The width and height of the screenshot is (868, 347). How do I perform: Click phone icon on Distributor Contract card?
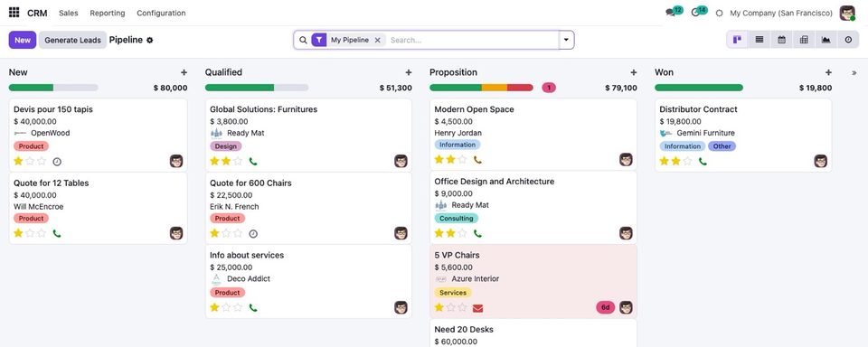tap(703, 162)
